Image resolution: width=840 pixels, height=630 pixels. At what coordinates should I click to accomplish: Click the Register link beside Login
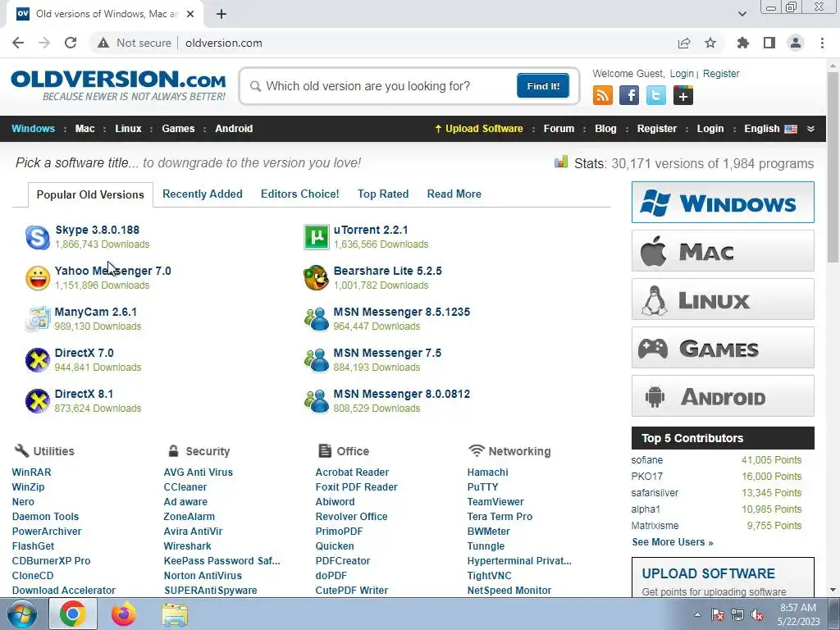(720, 73)
